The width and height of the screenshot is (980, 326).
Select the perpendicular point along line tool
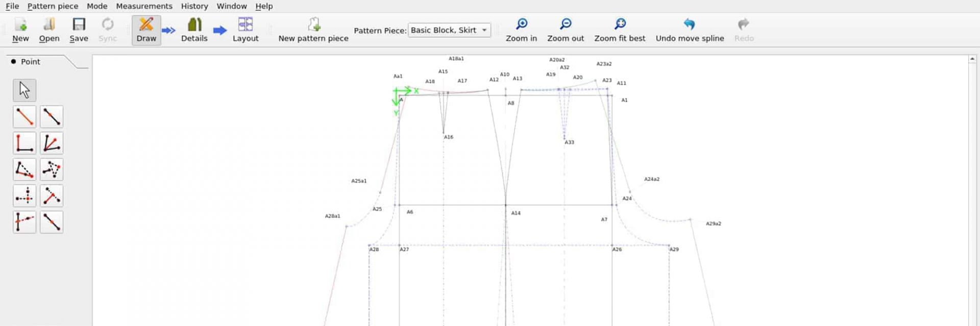(52, 196)
